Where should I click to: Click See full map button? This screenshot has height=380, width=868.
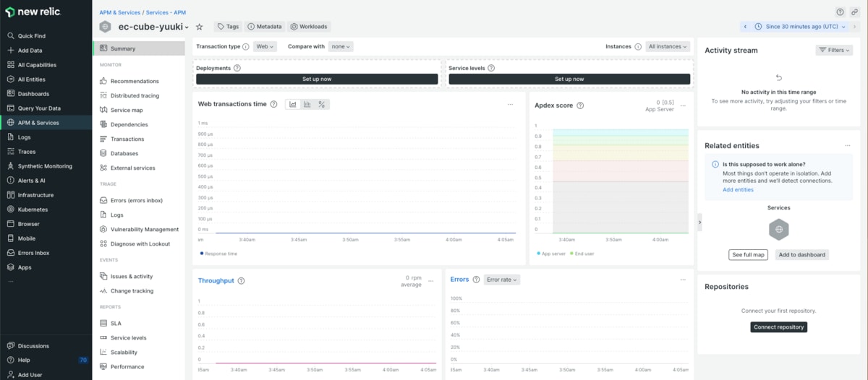click(748, 254)
